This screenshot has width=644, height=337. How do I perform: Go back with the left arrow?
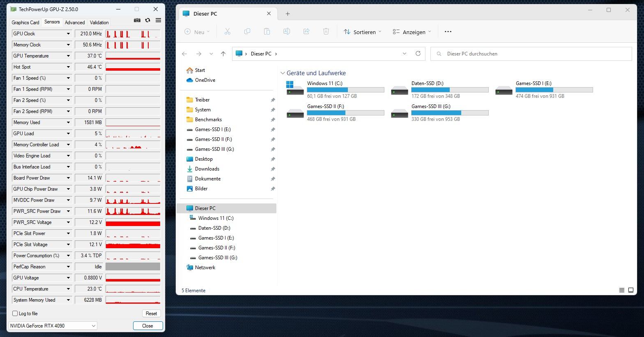point(184,54)
